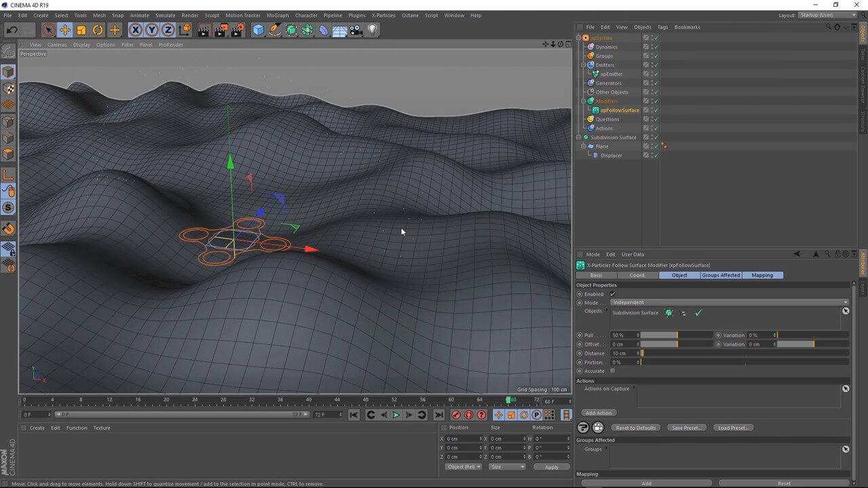Select the Move tool in top toolbar
Viewport: 868px width, 488px height.
click(x=65, y=30)
